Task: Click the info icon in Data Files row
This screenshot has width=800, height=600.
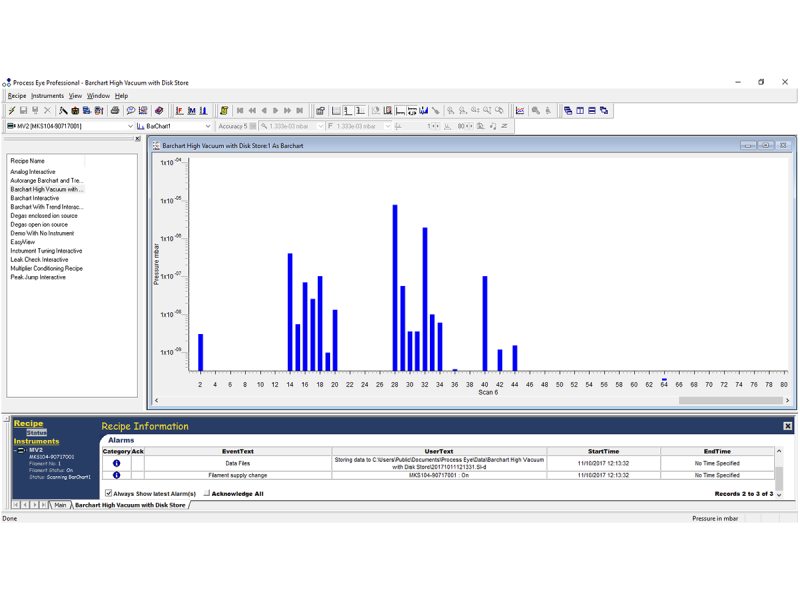Action: tap(117, 464)
